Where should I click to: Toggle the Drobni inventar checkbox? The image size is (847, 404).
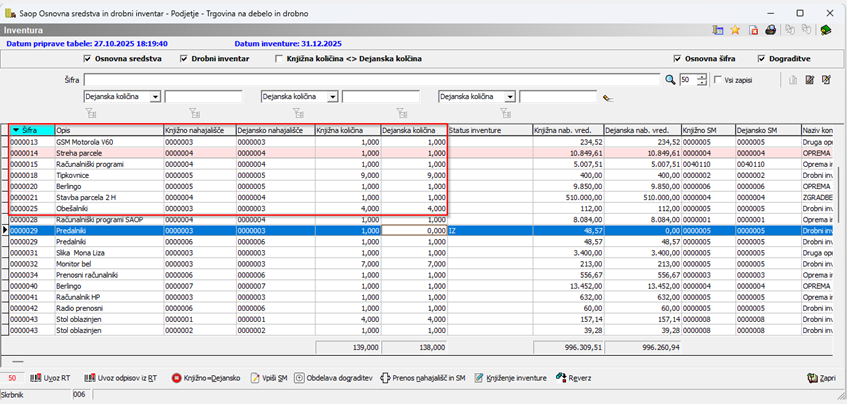tap(184, 59)
